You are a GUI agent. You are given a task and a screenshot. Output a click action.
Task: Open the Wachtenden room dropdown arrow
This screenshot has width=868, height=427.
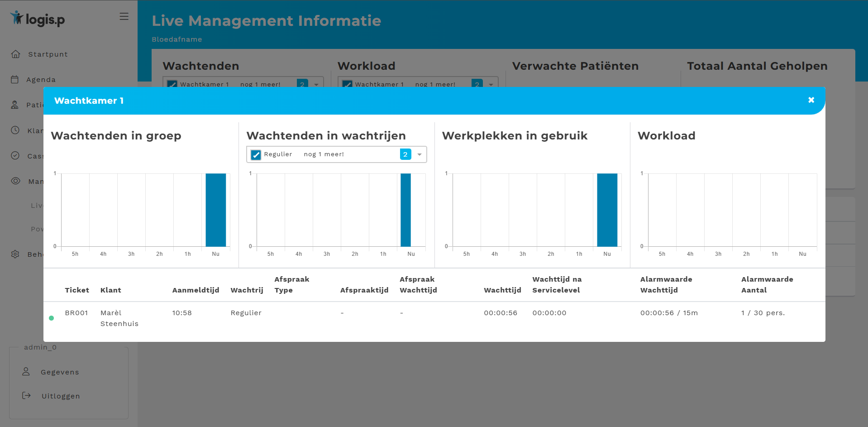tap(316, 85)
